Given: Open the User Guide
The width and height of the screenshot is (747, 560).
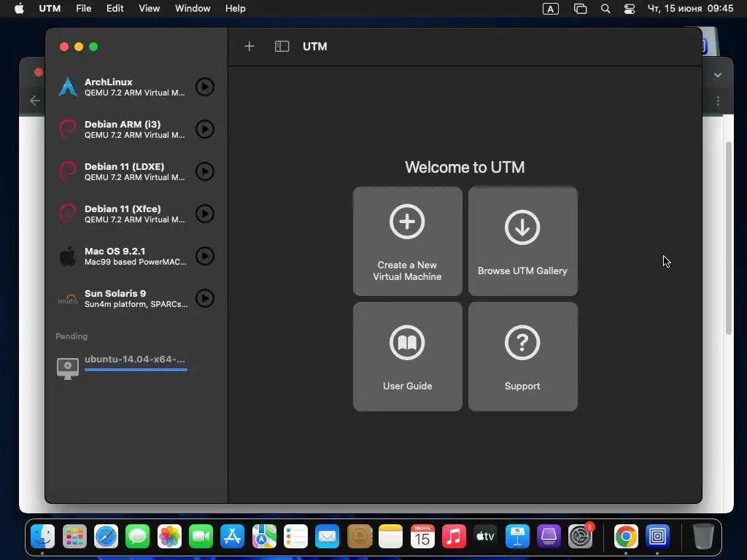Looking at the screenshot, I should point(407,356).
